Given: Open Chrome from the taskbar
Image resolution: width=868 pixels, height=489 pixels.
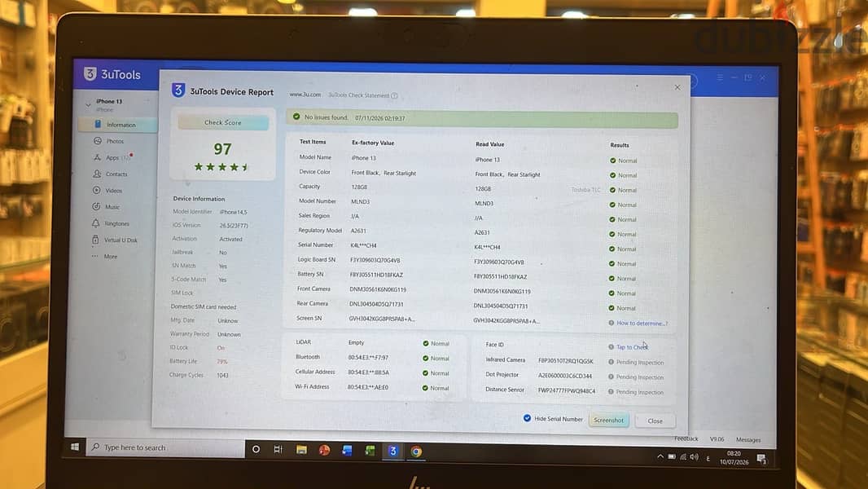Looking at the screenshot, I should [x=416, y=452].
